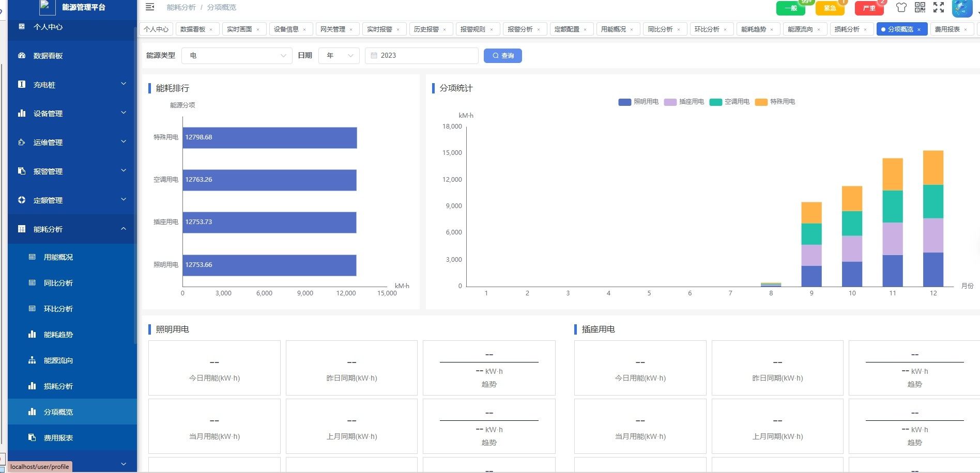The width and height of the screenshot is (980, 473).
Task: Open the theme (shirt) icon
Action: tap(901, 7)
